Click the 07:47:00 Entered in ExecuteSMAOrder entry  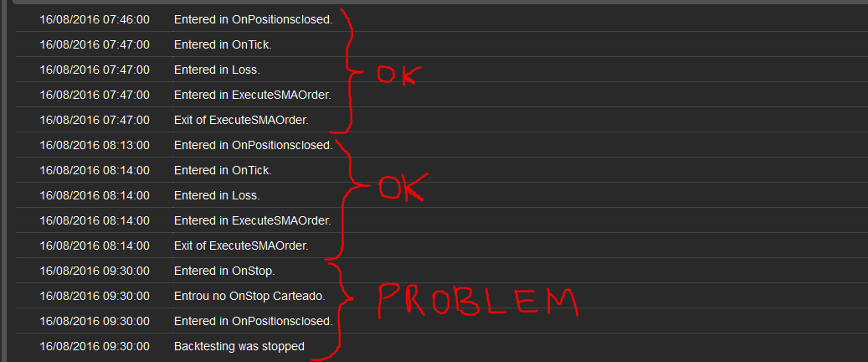pos(442,95)
